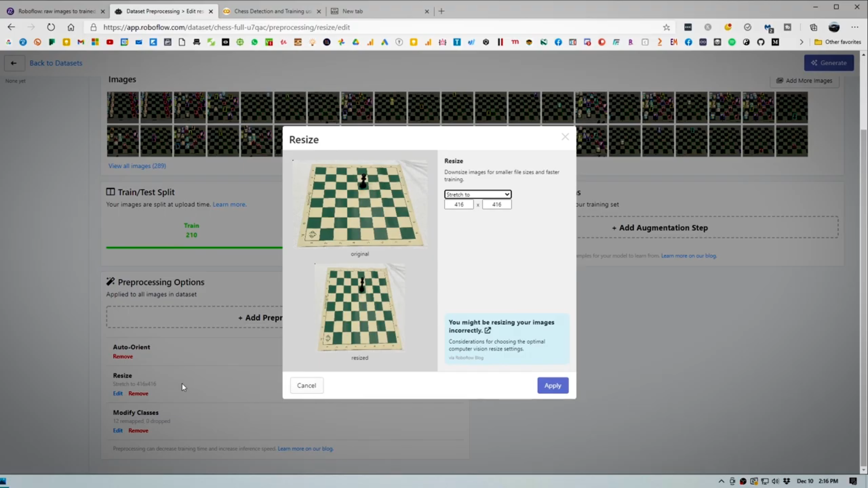Open the Google Drive bookmark icon
This screenshot has width=868, height=488.
(x=356, y=42)
